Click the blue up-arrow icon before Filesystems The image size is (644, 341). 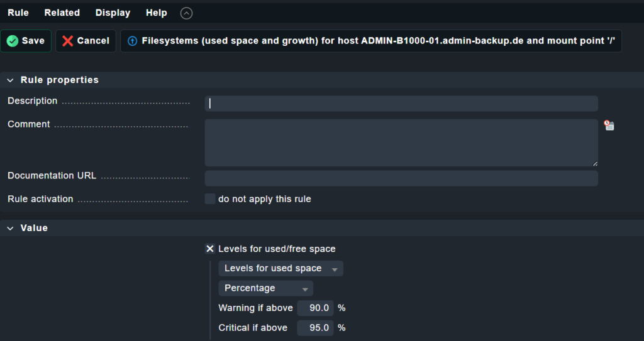point(132,41)
